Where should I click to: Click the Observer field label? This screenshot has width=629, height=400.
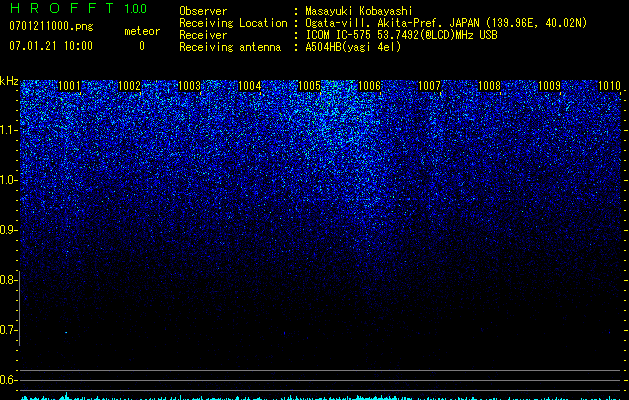pos(203,11)
